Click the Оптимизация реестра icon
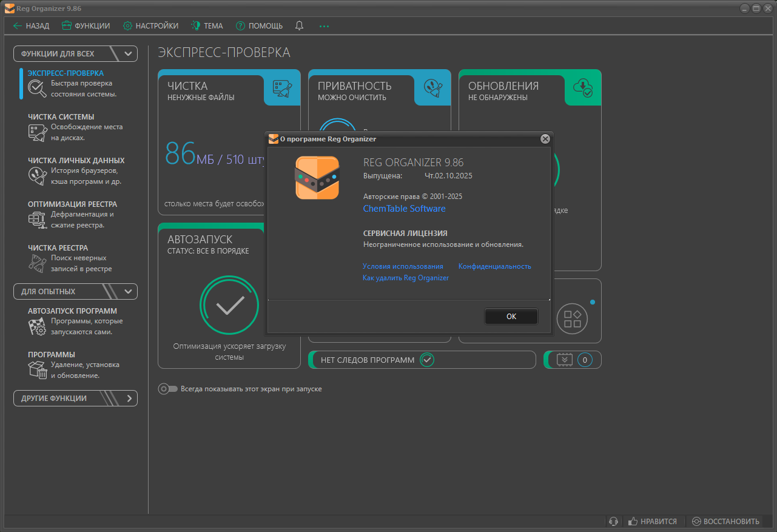 [x=38, y=220]
